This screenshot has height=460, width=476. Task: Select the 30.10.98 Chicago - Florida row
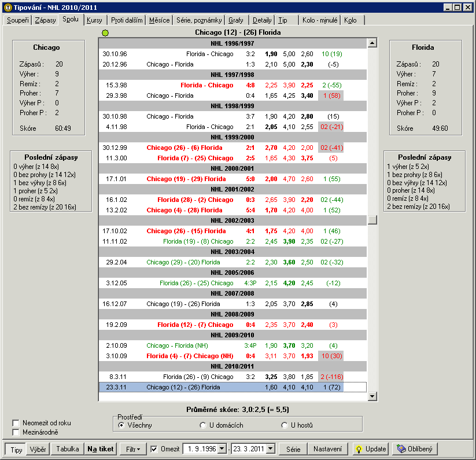(x=233, y=117)
